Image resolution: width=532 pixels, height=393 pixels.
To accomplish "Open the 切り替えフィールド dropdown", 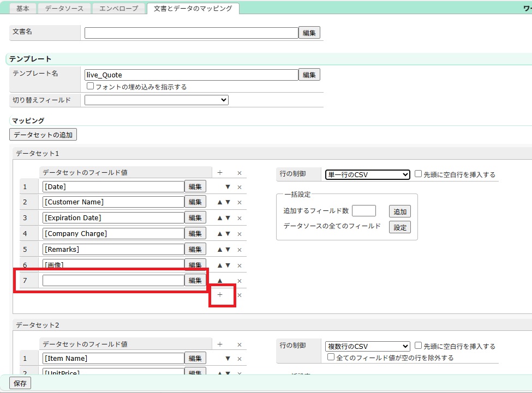I will pyautogui.click(x=156, y=100).
